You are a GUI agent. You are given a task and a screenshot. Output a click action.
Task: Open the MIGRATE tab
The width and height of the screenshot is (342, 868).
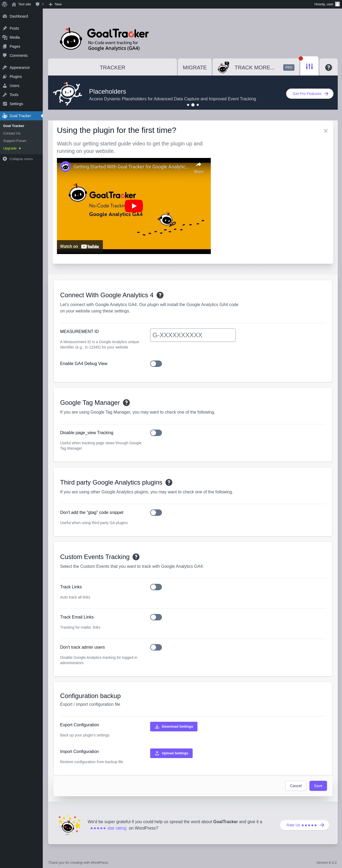195,68
